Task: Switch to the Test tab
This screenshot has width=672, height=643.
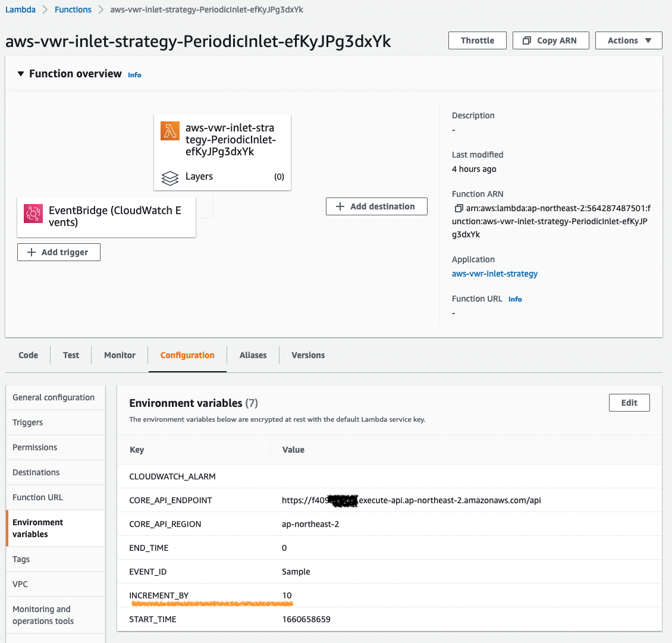Action: click(x=71, y=355)
